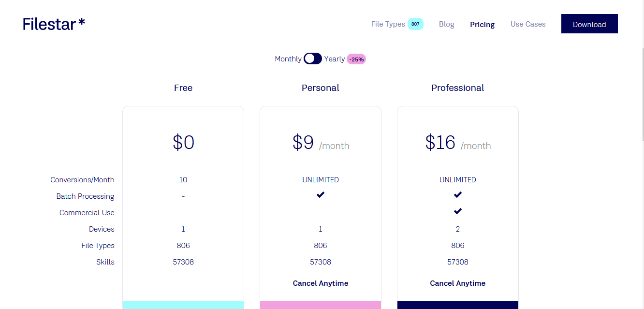The width and height of the screenshot is (644, 309).
Task: Click Professional plan Commercial Use checkmark
Action: [458, 211]
